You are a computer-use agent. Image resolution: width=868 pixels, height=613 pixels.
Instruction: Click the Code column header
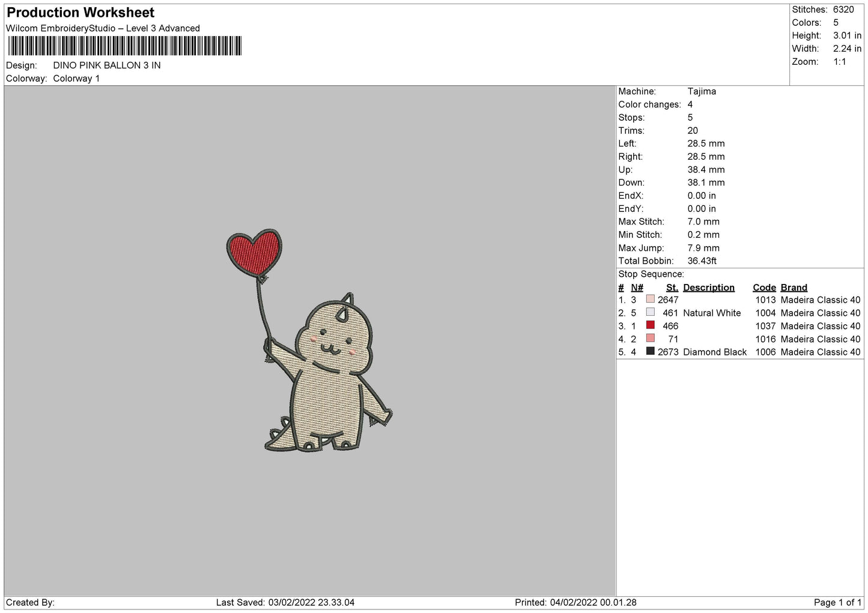coord(764,288)
